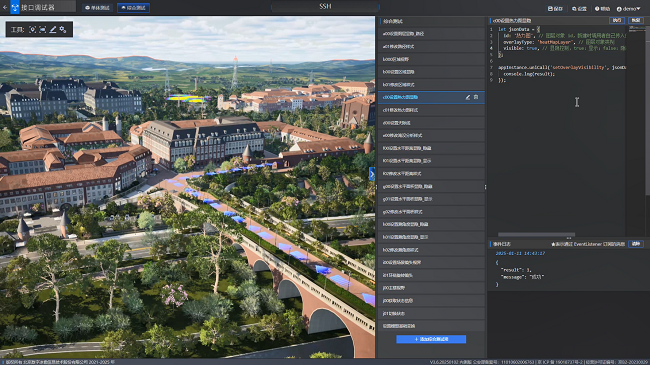Switch to 单体测试 tab
The width and height of the screenshot is (650, 365).
(x=97, y=8)
